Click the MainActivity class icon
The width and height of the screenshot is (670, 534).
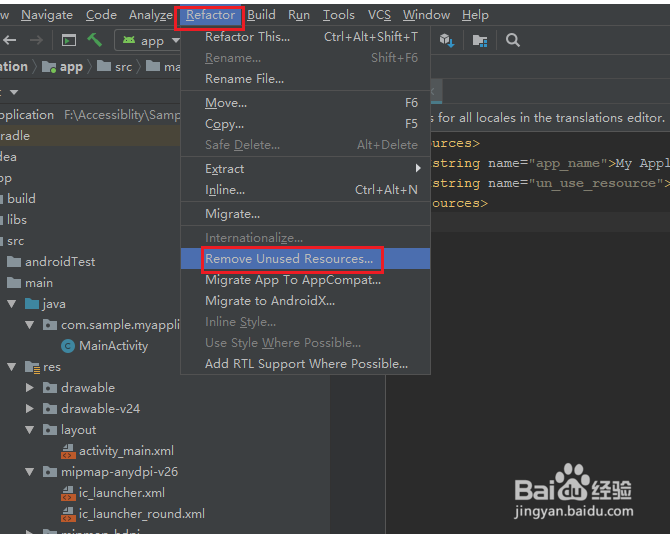[x=68, y=346]
